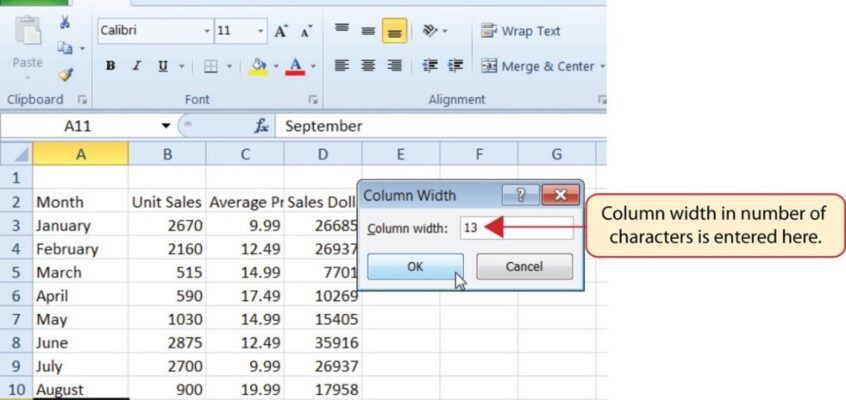Apply yellow Fill Color to the cell
Viewport: 846px width, 400px height.
click(x=258, y=66)
